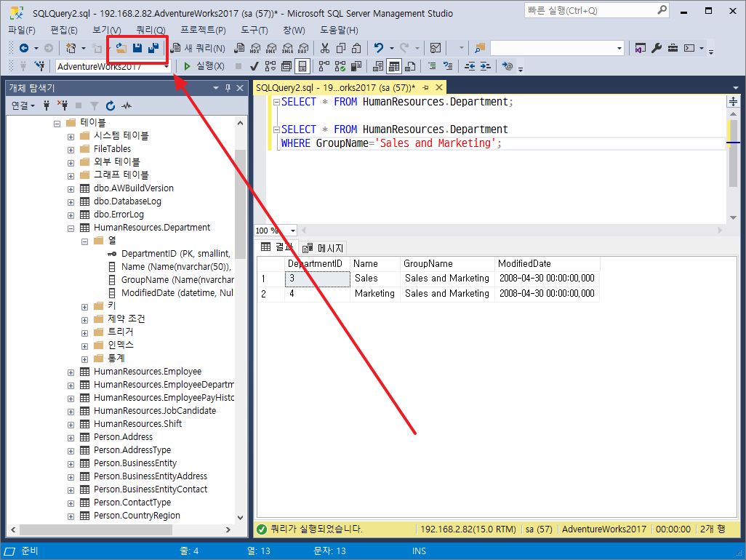Switch to the 메시지 results tab
The width and height of the screenshot is (746, 560).
(324, 248)
